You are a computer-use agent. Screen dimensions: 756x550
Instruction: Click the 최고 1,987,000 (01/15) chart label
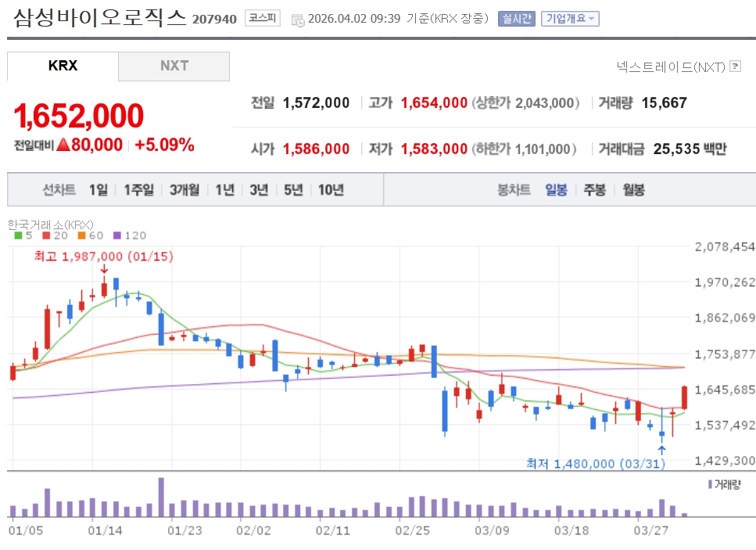pos(104,256)
